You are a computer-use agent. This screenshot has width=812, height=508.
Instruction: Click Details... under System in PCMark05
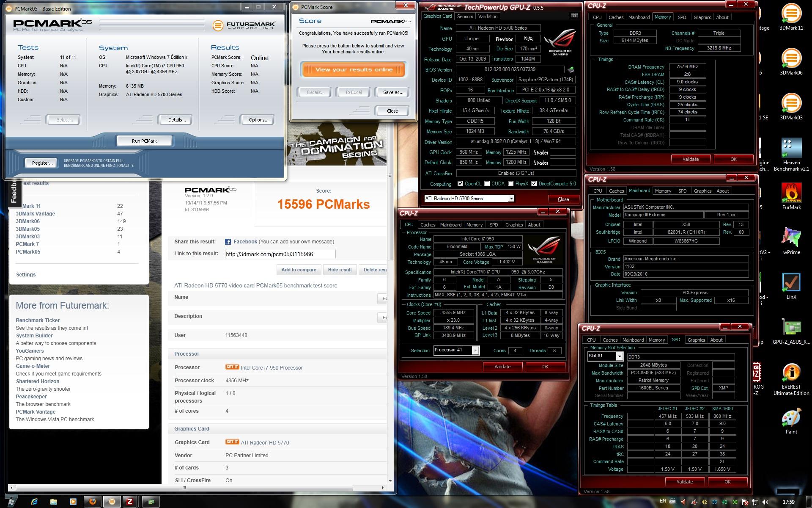tap(177, 120)
